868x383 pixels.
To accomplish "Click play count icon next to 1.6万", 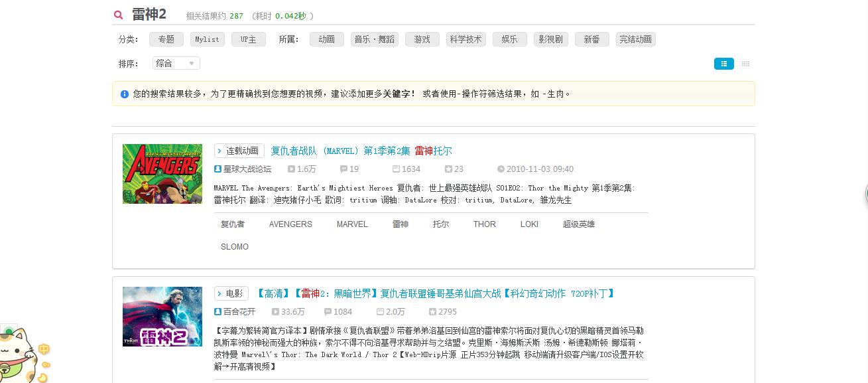I will (x=291, y=169).
